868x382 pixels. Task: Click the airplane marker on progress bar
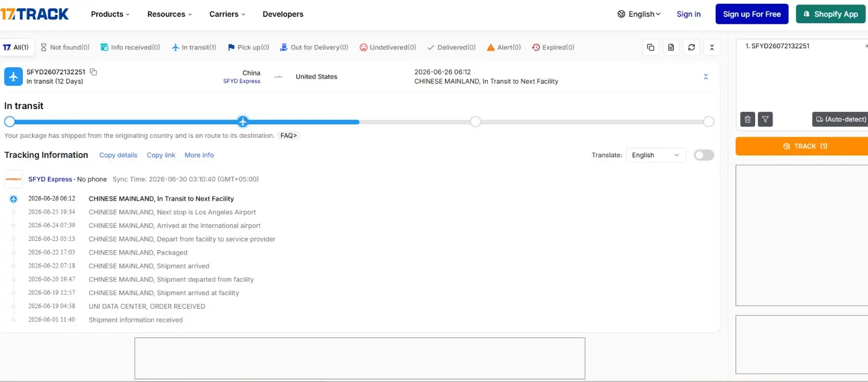coord(243,122)
